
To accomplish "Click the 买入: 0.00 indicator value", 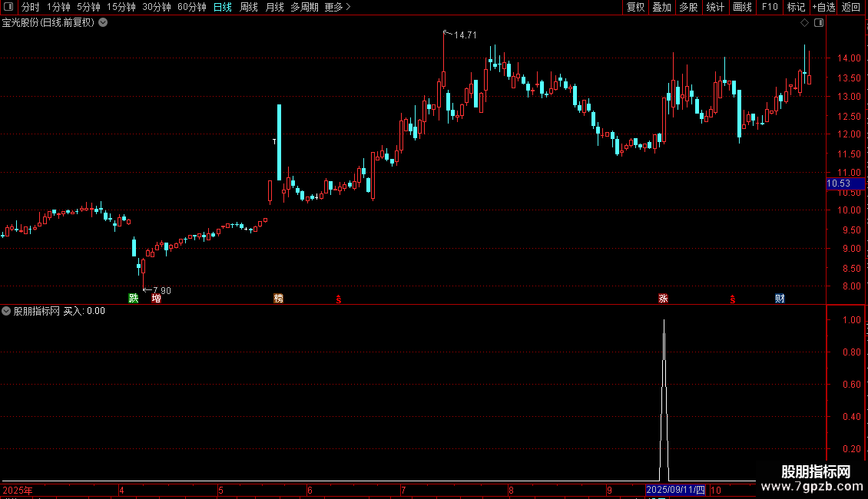I will 84,311.
